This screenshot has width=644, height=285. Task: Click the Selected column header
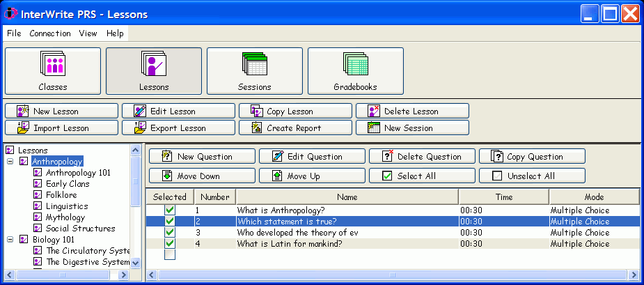pos(170,197)
